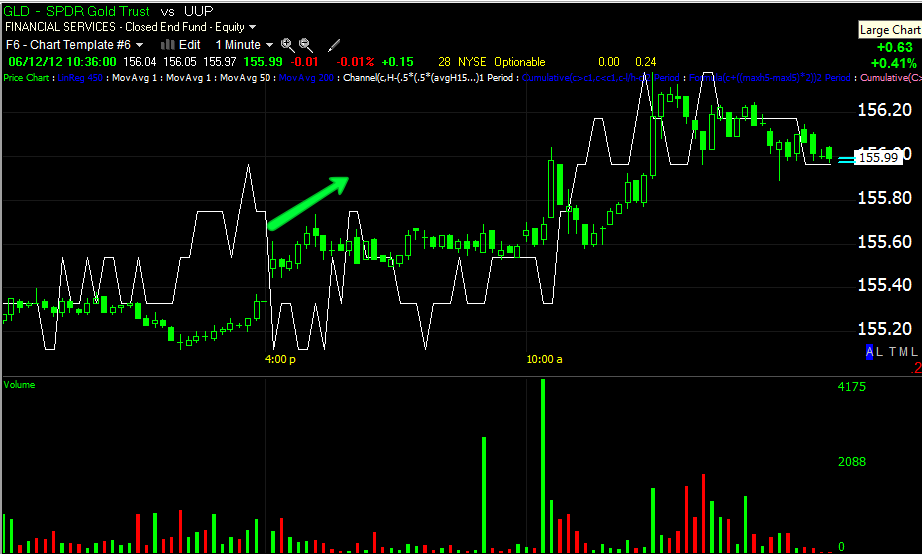Image resolution: width=922 pixels, height=554 pixels.
Task: Select the MovAvg 50 legend item
Action: point(245,78)
